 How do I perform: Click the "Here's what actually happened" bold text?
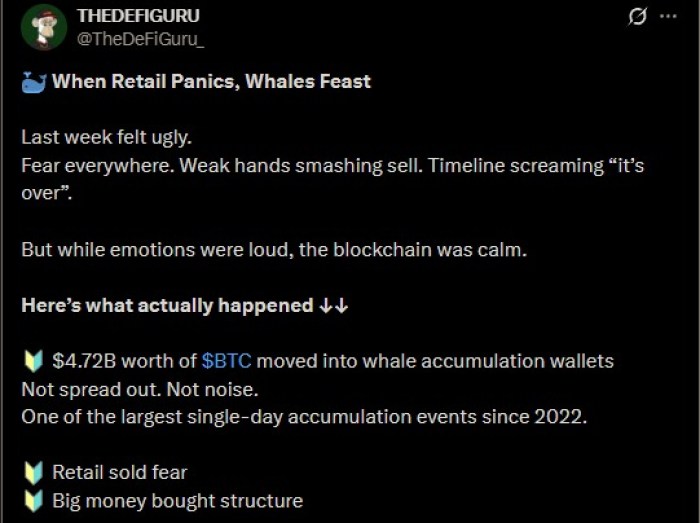tap(167, 305)
